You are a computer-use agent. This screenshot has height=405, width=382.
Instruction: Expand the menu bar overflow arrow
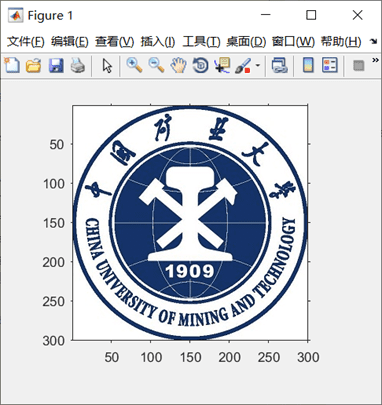[373, 42]
